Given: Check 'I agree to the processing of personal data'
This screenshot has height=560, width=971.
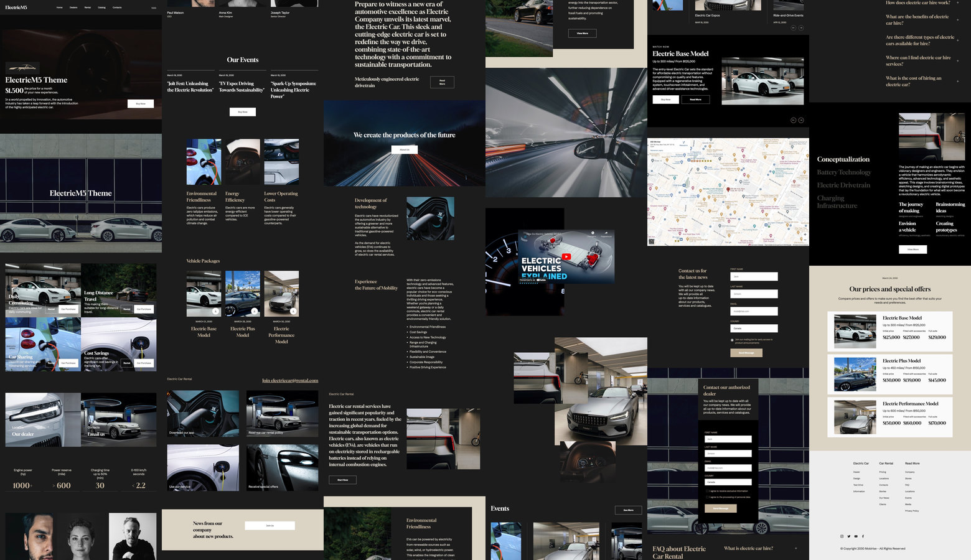Looking at the screenshot, I should [x=707, y=497].
